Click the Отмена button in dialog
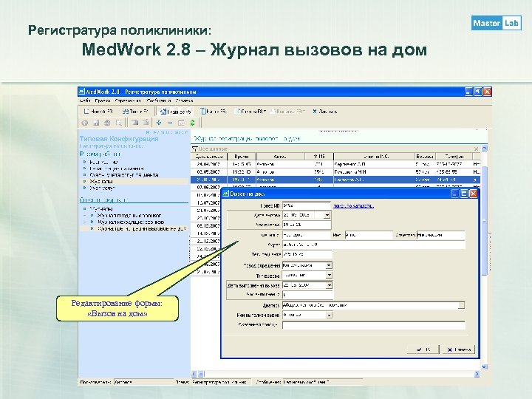The image size is (532, 399). coord(459,349)
